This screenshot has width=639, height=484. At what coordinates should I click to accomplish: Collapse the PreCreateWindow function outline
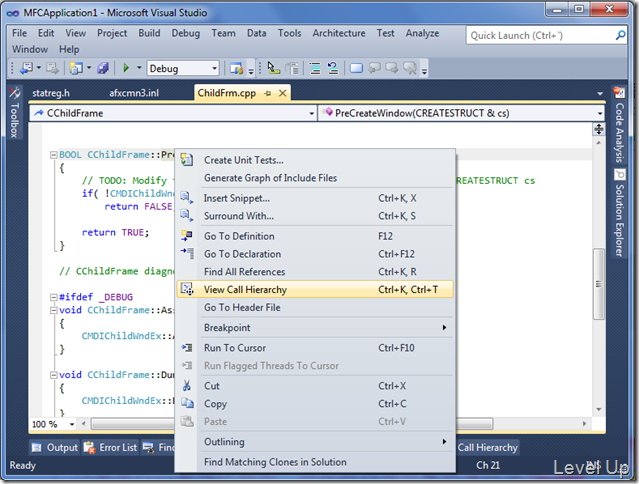pos(53,155)
